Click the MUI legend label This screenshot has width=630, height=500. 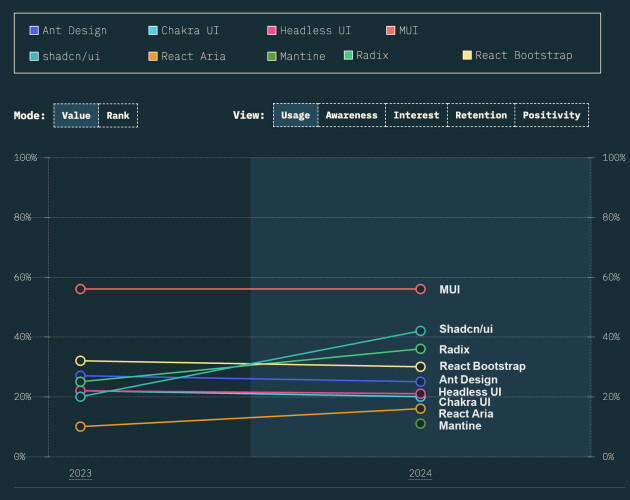point(409,31)
